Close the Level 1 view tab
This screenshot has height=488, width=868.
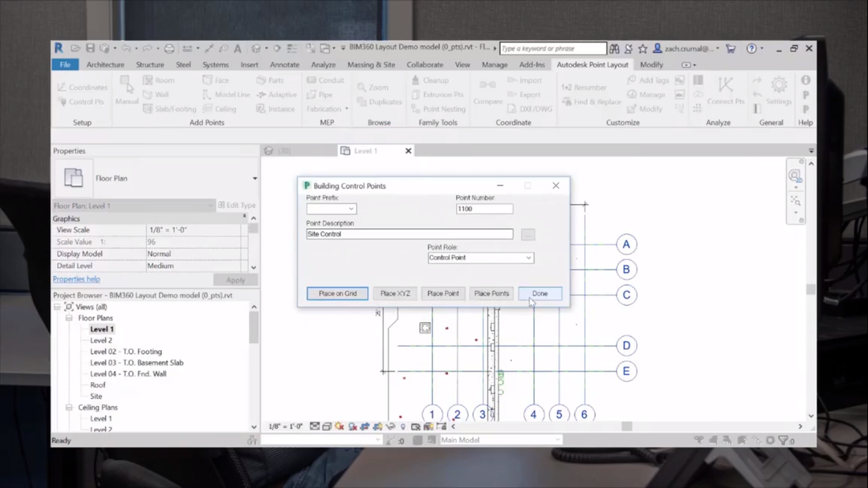click(x=409, y=151)
